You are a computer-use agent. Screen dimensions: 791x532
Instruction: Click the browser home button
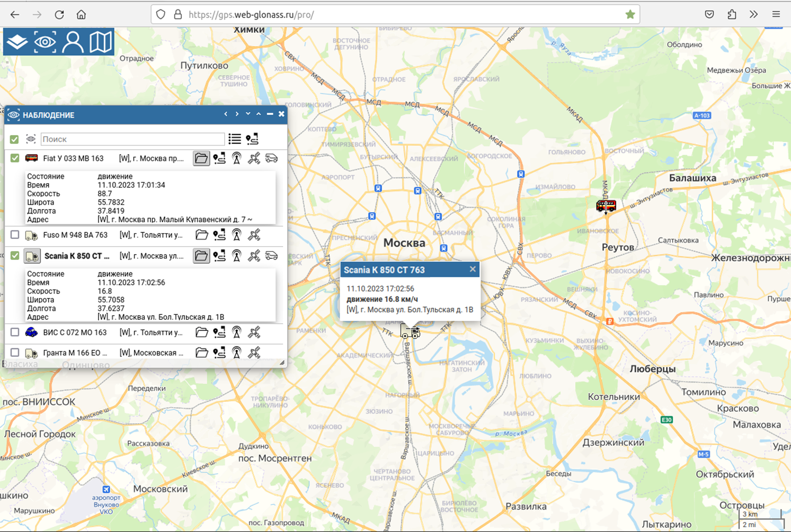pyautogui.click(x=81, y=14)
